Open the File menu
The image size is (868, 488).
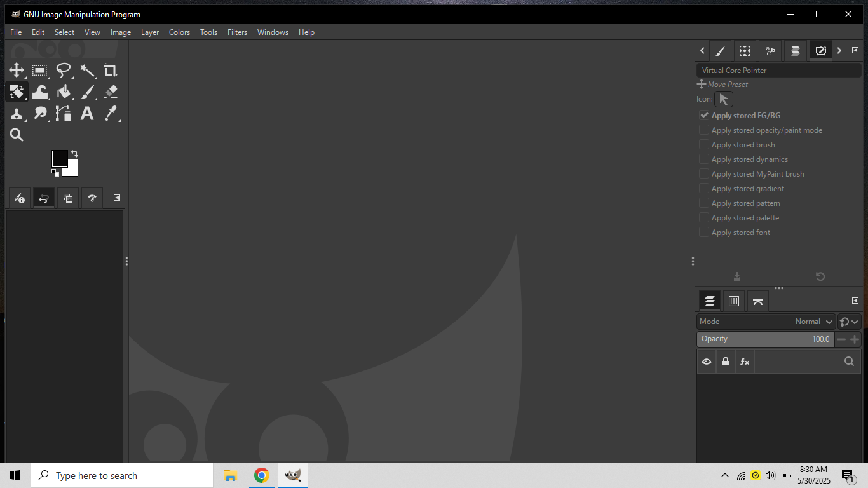[x=16, y=32]
